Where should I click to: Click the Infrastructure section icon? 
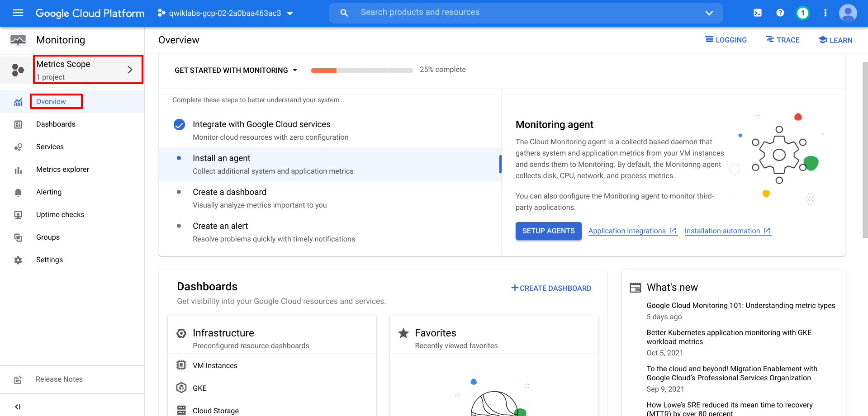[x=181, y=333]
